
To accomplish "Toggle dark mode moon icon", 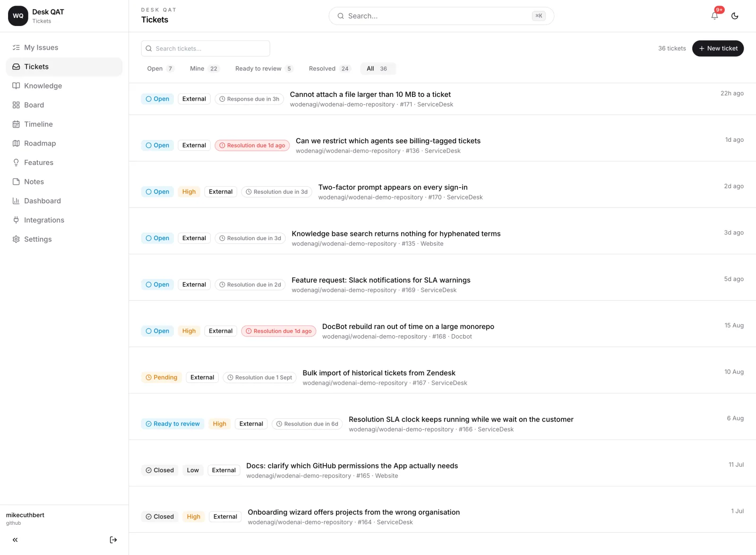I will pyautogui.click(x=735, y=16).
